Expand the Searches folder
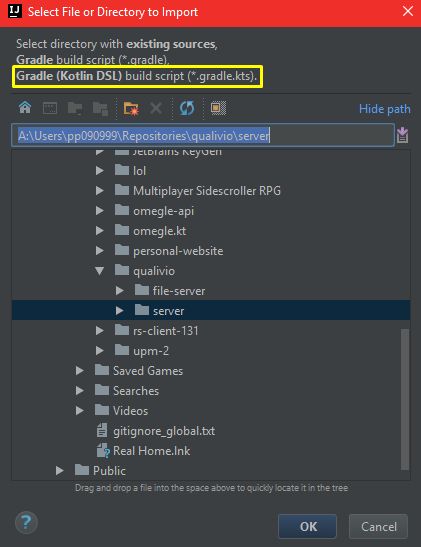 [80, 391]
